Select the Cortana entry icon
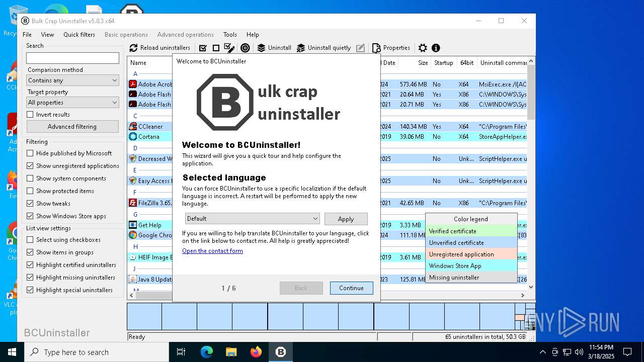 (133, 137)
